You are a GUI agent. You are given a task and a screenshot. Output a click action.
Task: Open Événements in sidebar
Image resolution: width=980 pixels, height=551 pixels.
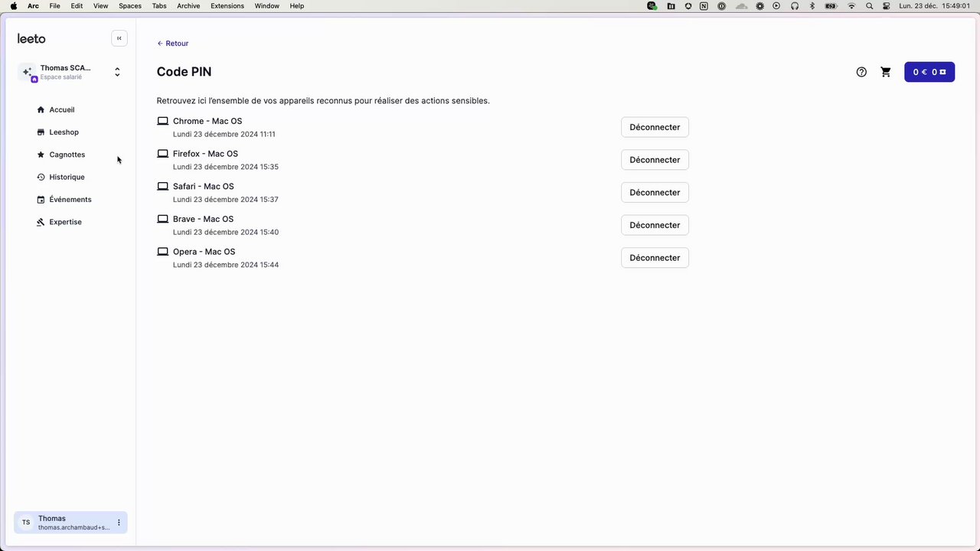(x=70, y=200)
